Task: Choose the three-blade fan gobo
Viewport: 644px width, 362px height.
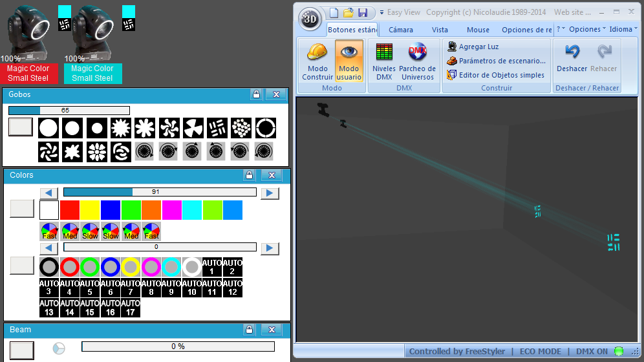Action: click(193, 128)
